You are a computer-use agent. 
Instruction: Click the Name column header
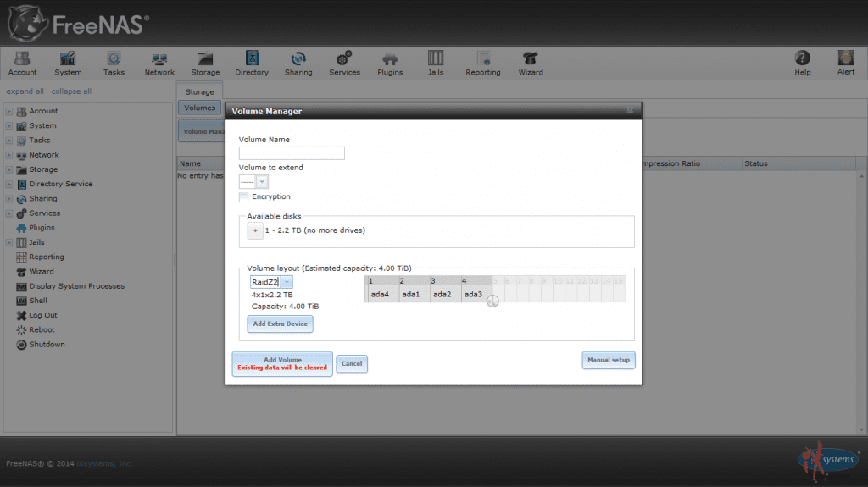point(201,163)
